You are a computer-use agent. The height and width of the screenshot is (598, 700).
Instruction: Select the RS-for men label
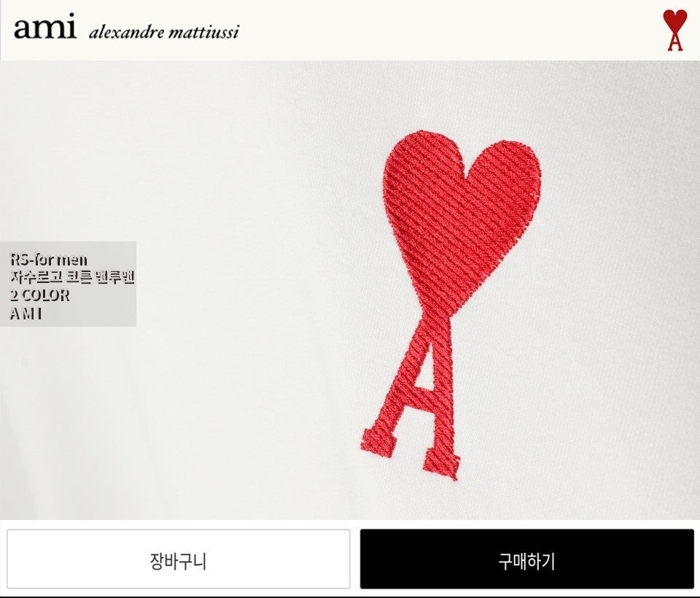(x=49, y=260)
